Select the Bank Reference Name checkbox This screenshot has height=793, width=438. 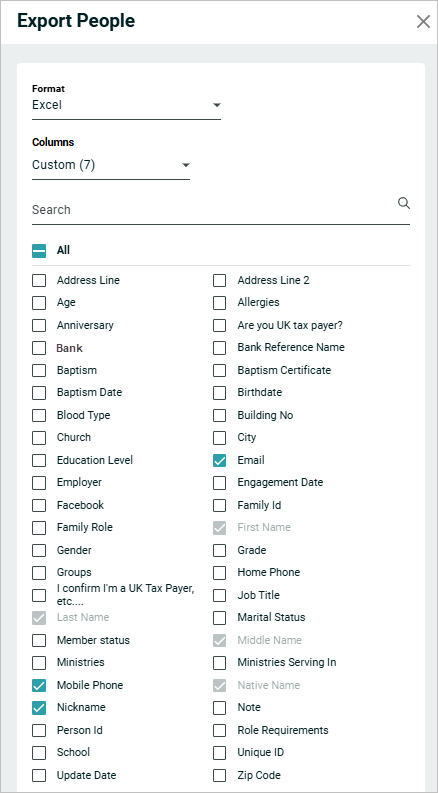pyautogui.click(x=220, y=348)
